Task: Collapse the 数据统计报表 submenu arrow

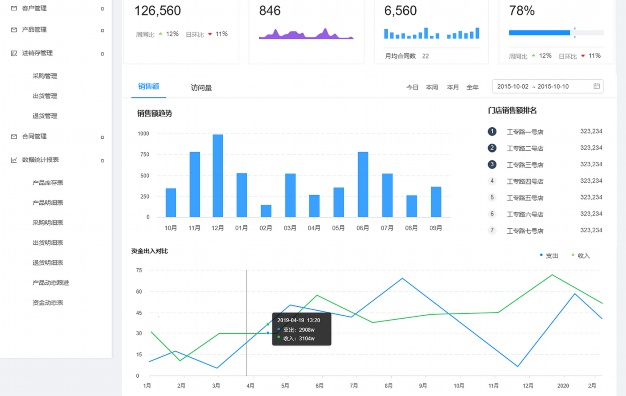Action: (x=103, y=160)
